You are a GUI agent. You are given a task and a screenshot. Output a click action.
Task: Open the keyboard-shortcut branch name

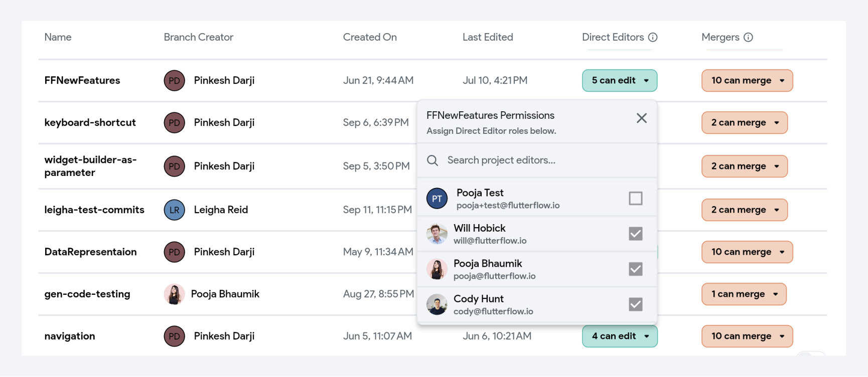point(90,123)
